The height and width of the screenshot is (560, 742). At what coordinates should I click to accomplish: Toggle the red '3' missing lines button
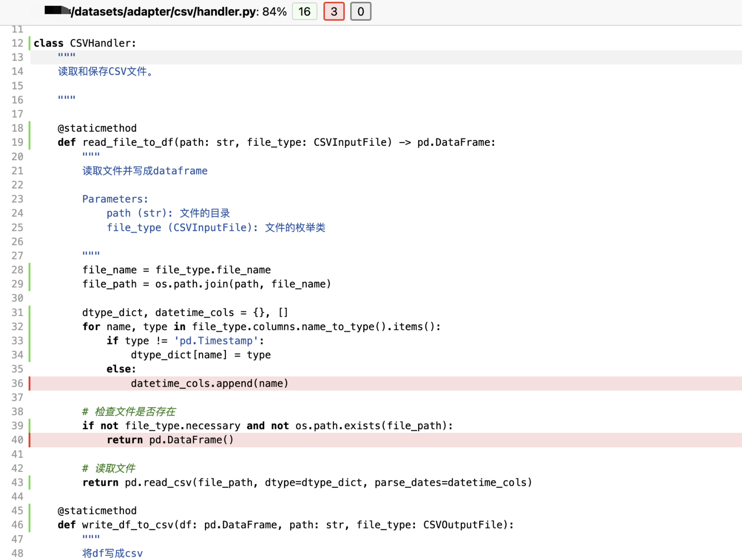(x=334, y=12)
